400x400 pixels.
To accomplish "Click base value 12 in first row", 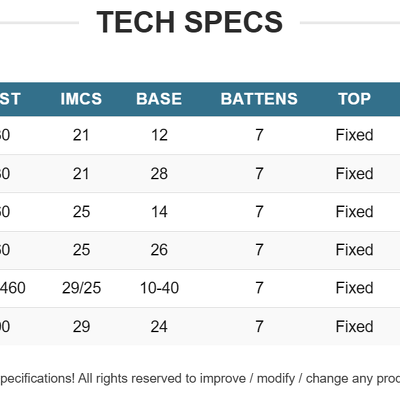I will pos(159,135).
